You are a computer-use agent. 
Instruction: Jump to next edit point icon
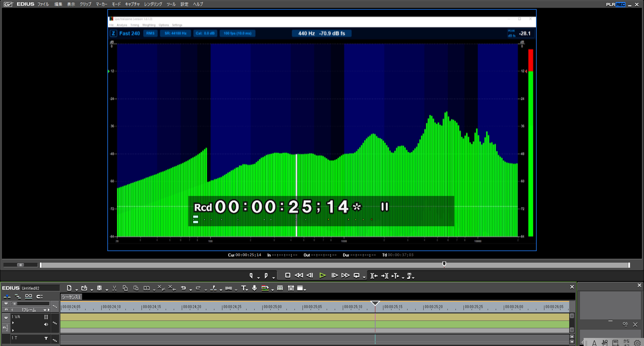(385, 276)
